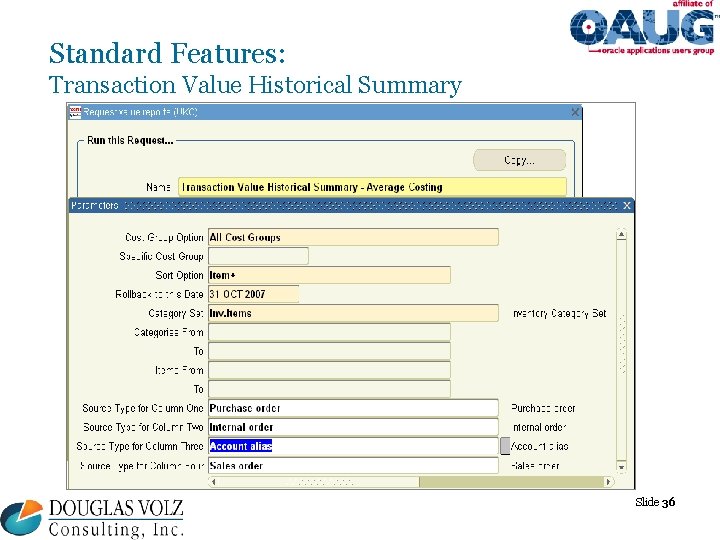Click the Account alias description text at right
This screenshot has width=720, height=540.
tap(540, 446)
